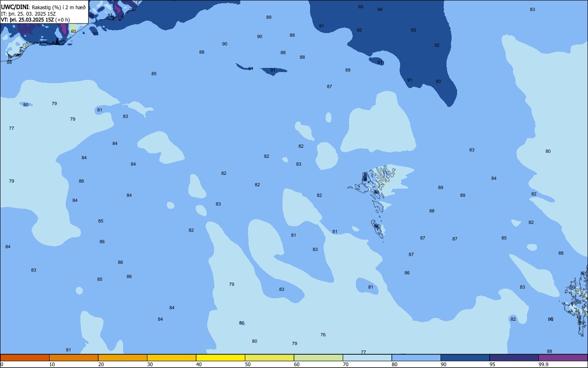588x368 pixels.
Task: Click the pale yellow 50–60 legend swatch
Action: (269, 357)
